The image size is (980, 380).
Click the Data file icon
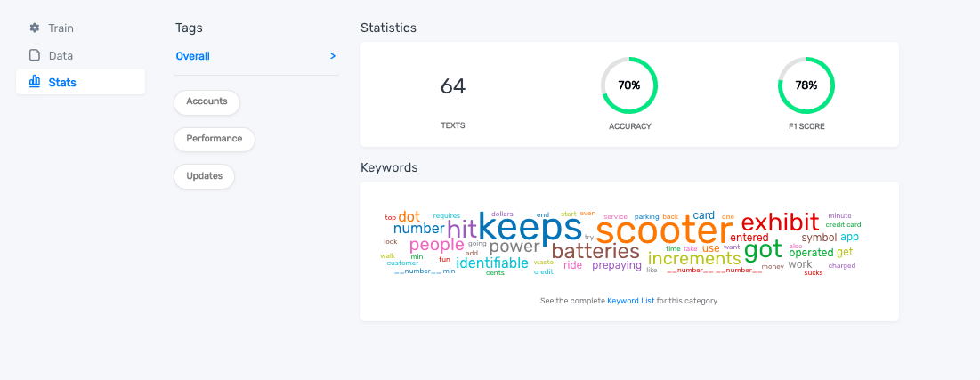pos(35,55)
